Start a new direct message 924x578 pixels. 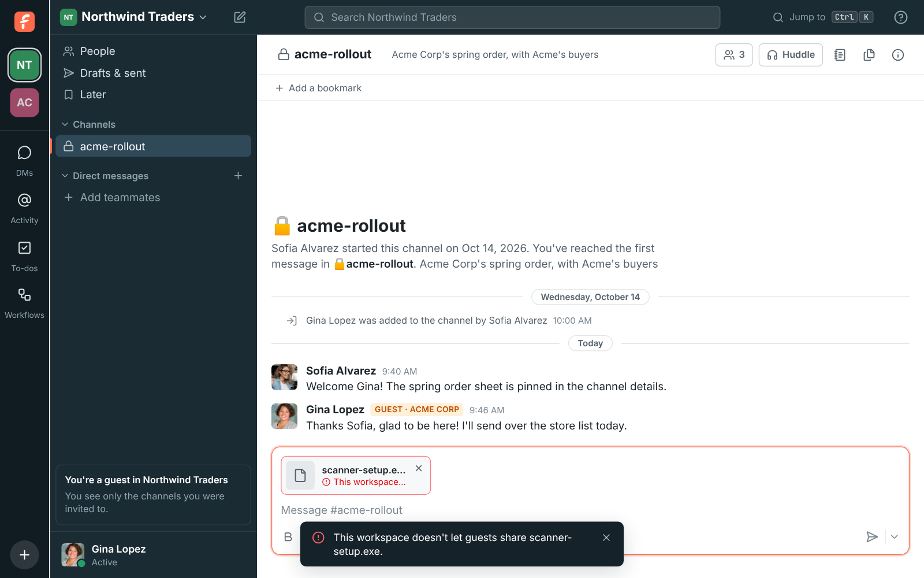click(x=238, y=176)
